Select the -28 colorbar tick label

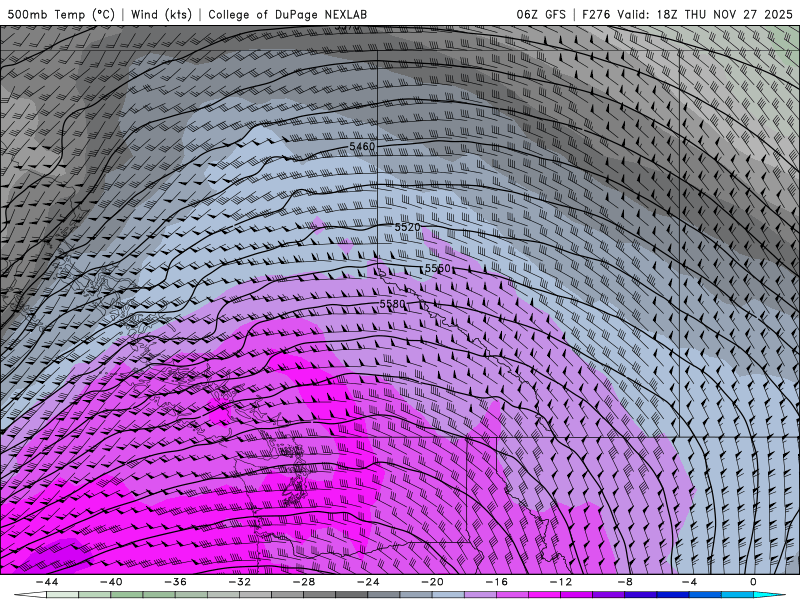pos(304,582)
